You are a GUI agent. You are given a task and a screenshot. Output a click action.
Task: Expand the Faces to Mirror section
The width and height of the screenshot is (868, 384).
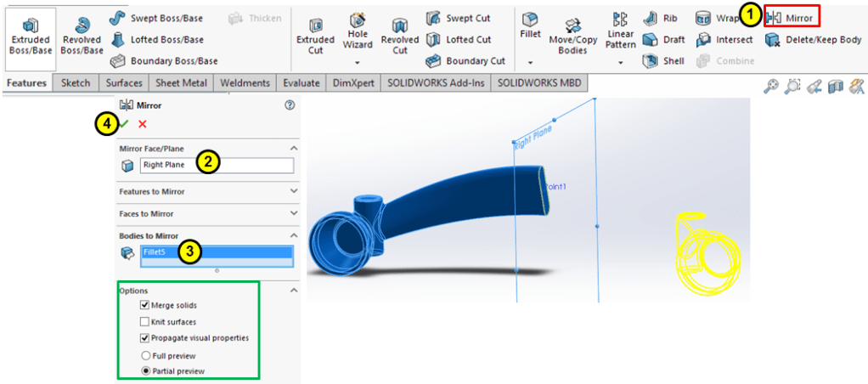pos(294,213)
